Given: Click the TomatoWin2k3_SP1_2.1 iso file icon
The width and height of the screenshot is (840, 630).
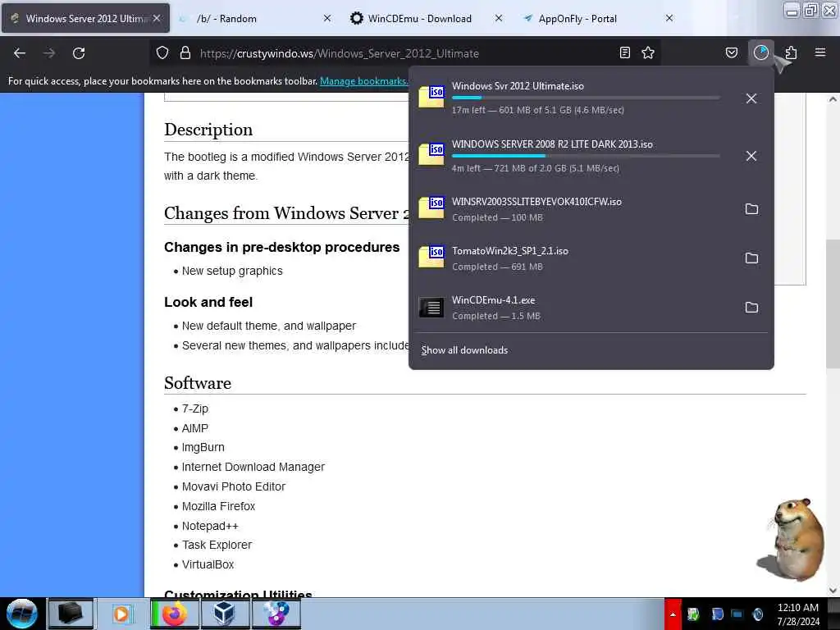Looking at the screenshot, I should [x=431, y=257].
